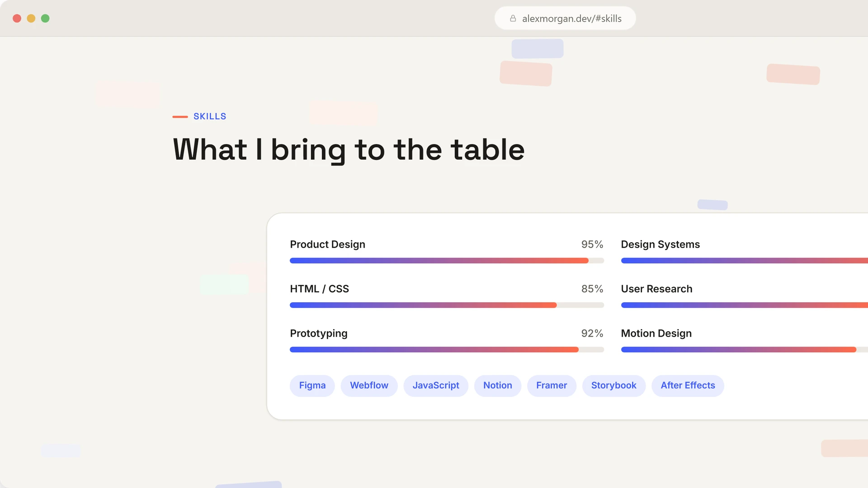Screen dimensions: 868x488
Task: Click the Prototyping progress bar
Action: coord(447,350)
